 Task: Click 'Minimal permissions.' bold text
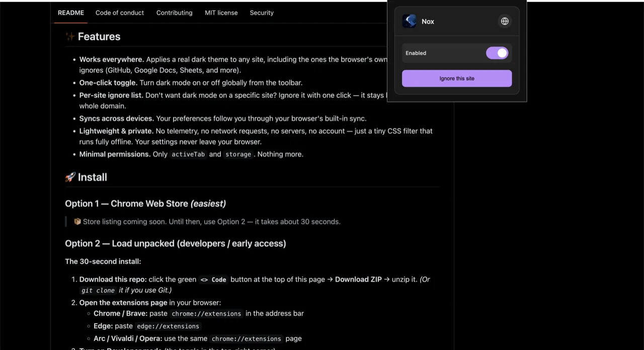(115, 154)
